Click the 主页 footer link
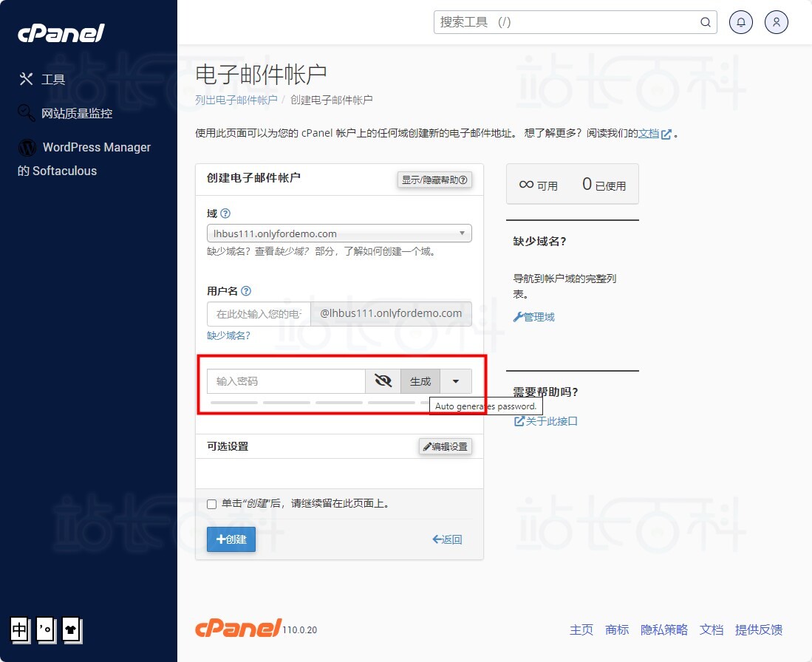This screenshot has width=812, height=662. 581,630
